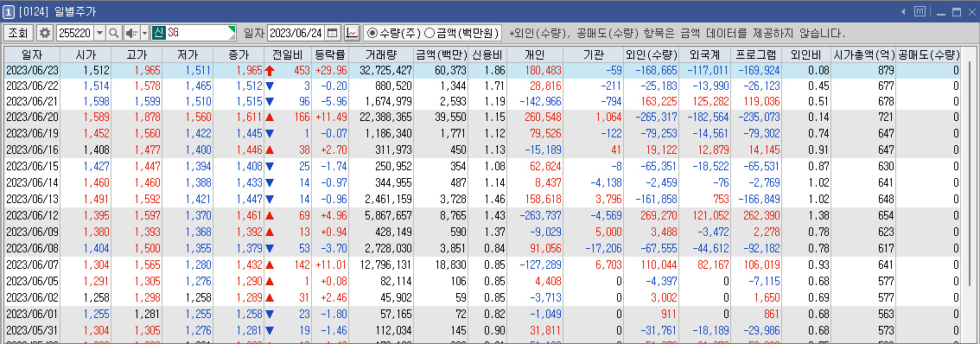This screenshot has width=980, height=344.
Task: Click the window number 1 icon in title bar
Action: [x=9, y=12]
